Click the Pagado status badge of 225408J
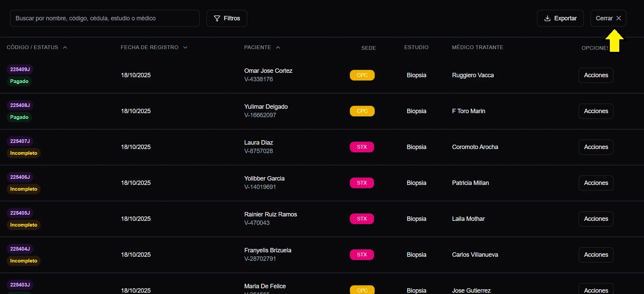The height and width of the screenshot is (294, 644). [x=19, y=117]
